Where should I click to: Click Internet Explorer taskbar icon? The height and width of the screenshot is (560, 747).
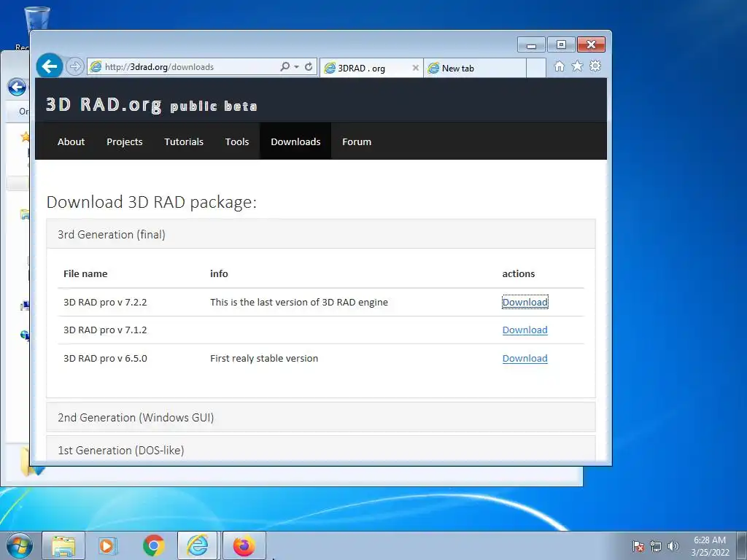(197, 545)
